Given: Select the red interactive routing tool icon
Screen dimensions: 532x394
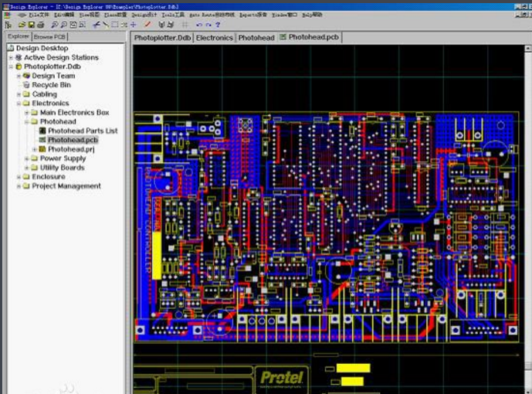Looking at the screenshot, I should click(147, 25).
